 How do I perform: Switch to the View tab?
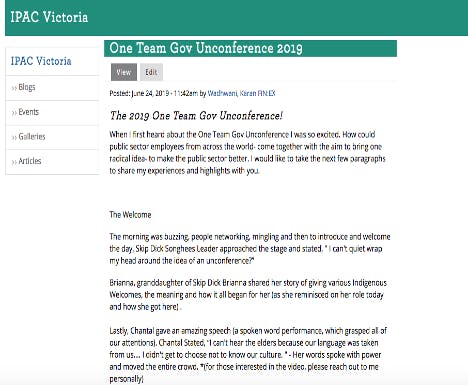pyautogui.click(x=124, y=72)
